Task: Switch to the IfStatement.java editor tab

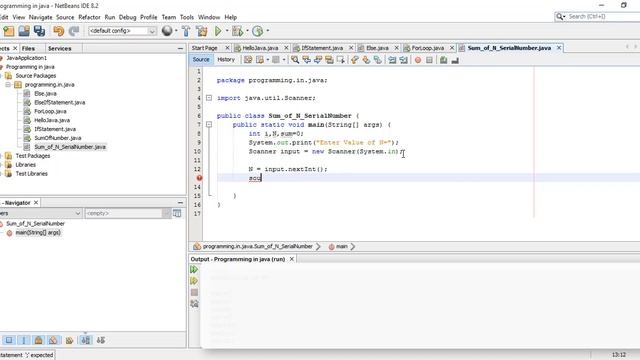Action: [322, 48]
